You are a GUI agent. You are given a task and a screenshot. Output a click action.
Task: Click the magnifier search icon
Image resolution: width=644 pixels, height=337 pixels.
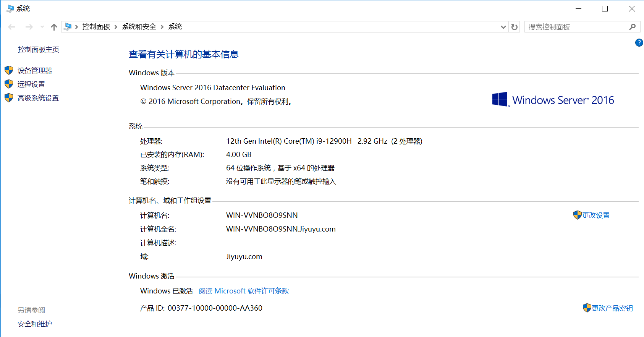point(633,27)
